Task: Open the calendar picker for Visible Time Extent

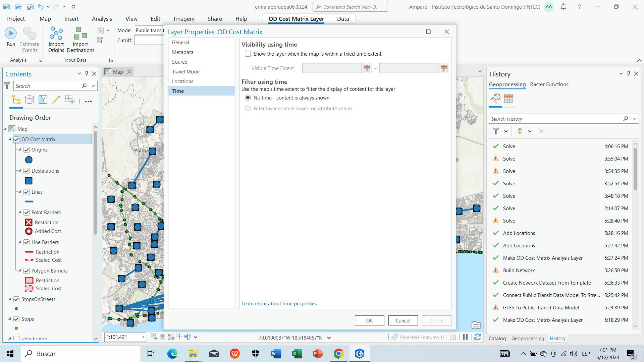Action: pyautogui.click(x=367, y=68)
